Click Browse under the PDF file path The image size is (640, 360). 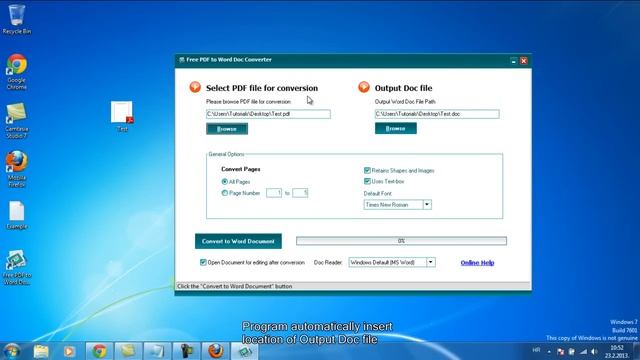[x=227, y=129]
